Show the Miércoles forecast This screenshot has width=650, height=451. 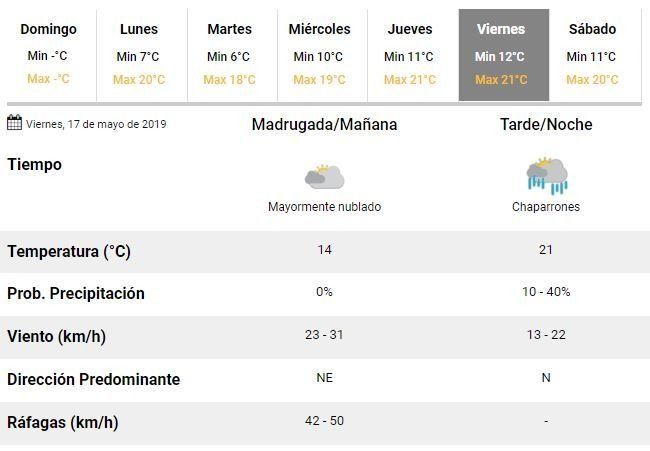coord(319,55)
